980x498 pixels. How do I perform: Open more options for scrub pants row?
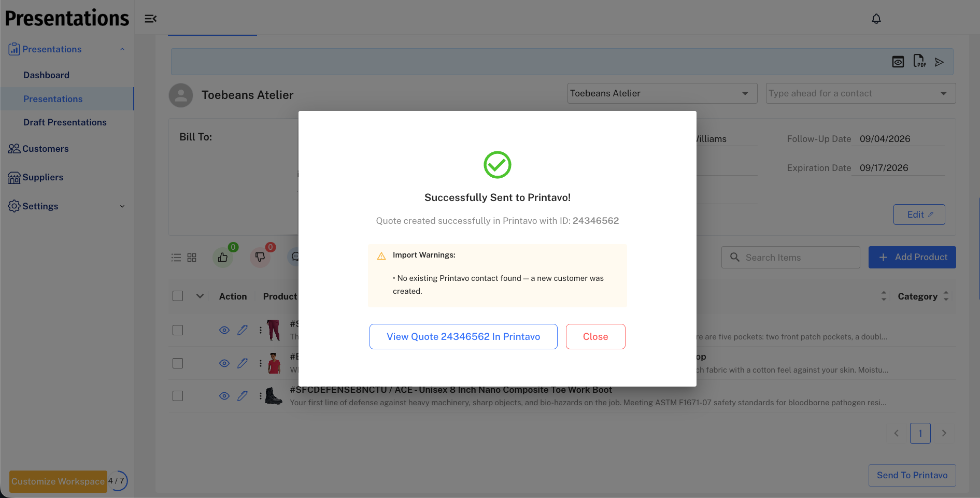coord(260,330)
